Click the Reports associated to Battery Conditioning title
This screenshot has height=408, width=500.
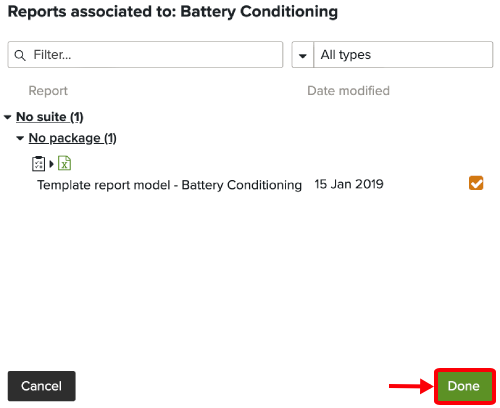(173, 12)
